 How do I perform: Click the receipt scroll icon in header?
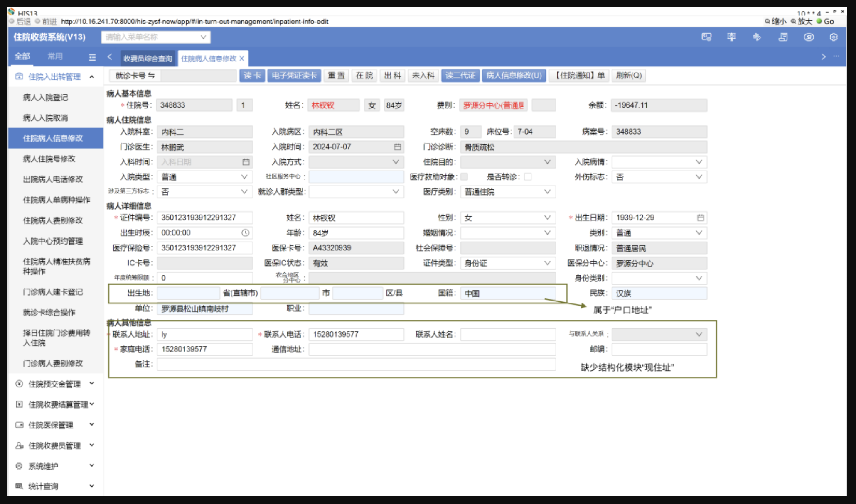(783, 37)
